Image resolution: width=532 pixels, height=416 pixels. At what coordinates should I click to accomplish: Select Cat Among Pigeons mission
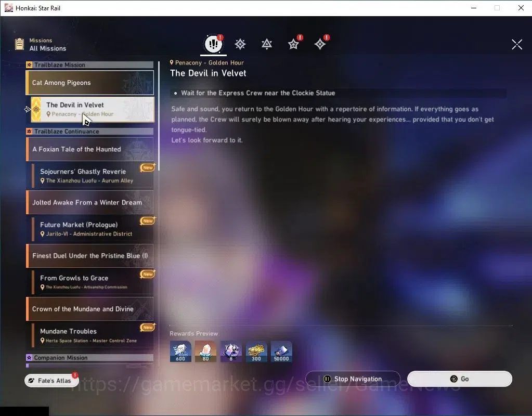pos(90,83)
